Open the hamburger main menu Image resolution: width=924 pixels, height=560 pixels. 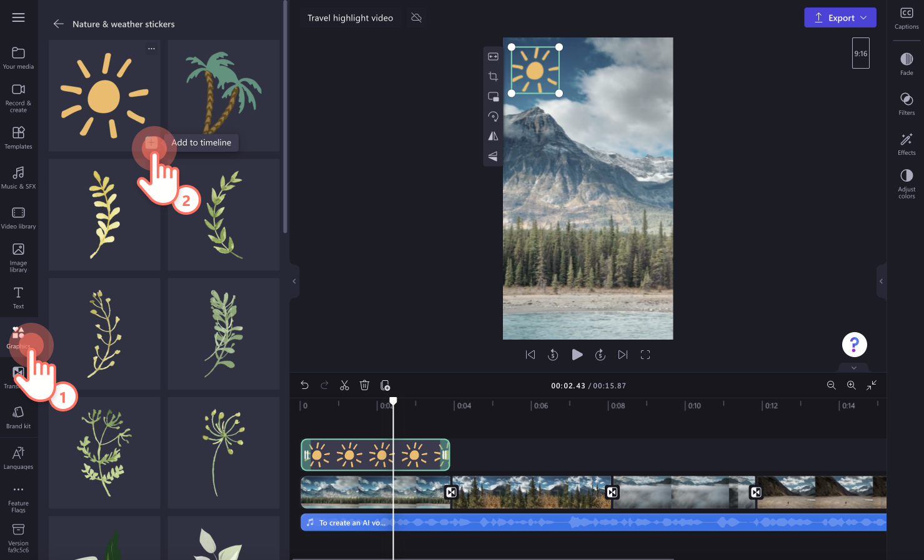pos(19,17)
